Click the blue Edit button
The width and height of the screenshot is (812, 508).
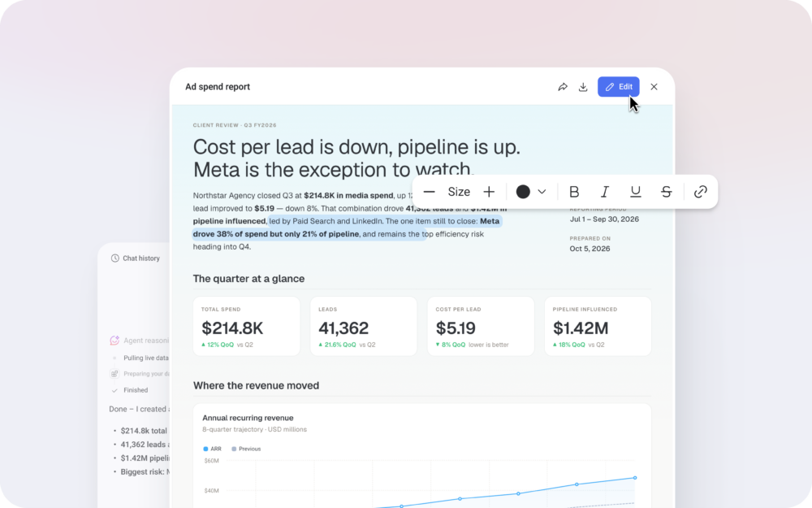pyautogui.click(x=618, y=87)
